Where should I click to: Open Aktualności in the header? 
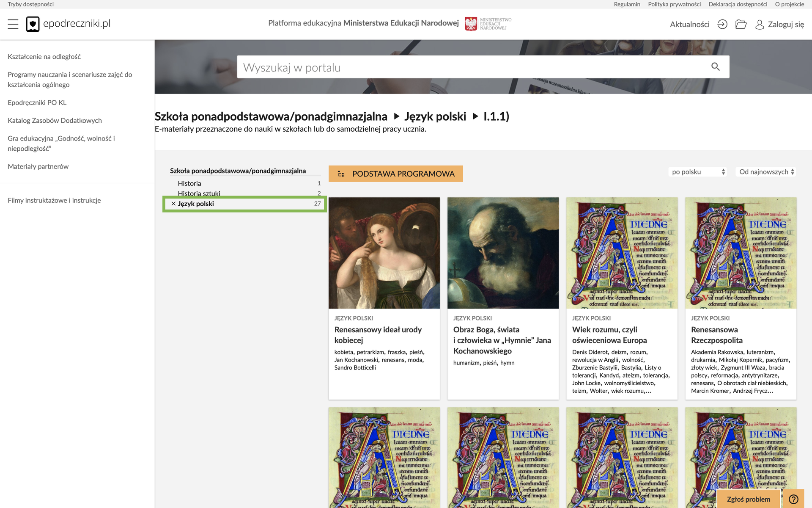(x=689, y=25)
